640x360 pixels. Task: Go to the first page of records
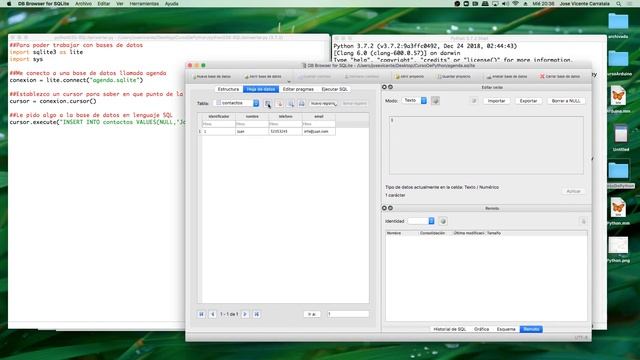pyautogui.click(x=201, y=314)
